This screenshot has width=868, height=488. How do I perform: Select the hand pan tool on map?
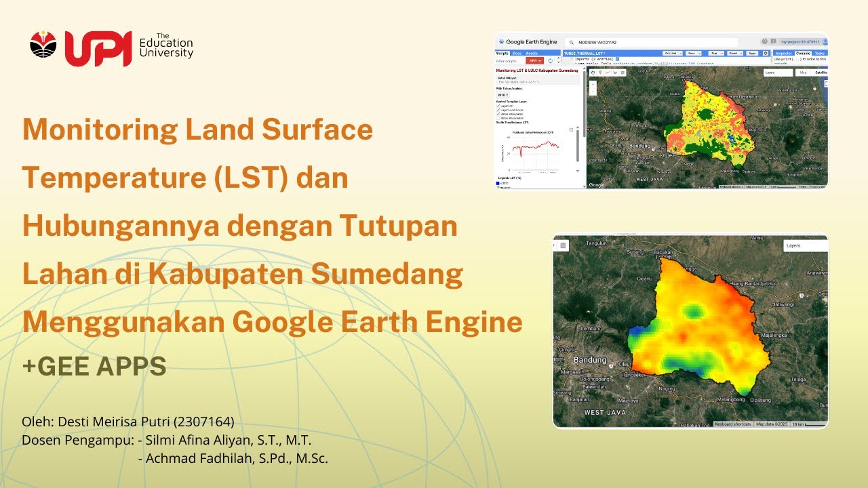point(593,73)
